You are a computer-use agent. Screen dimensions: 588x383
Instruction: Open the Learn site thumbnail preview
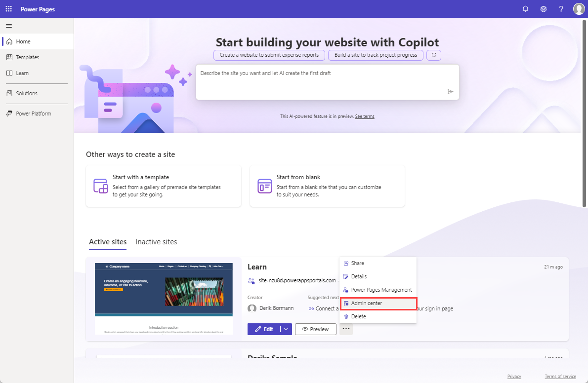[164, 299]
